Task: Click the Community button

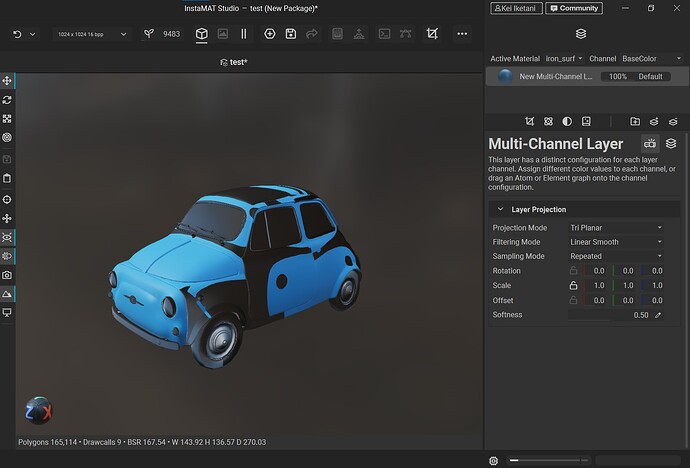Action: click(574, 8)
